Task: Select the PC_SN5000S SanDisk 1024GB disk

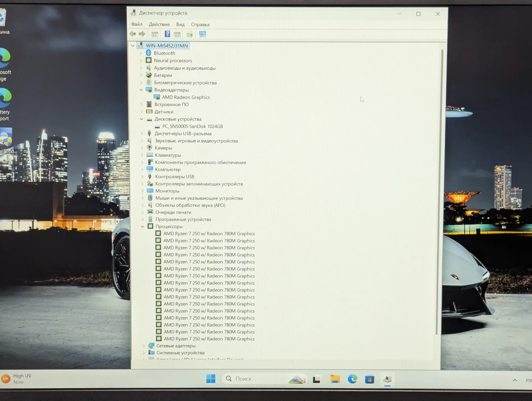Action: (193, 126)
